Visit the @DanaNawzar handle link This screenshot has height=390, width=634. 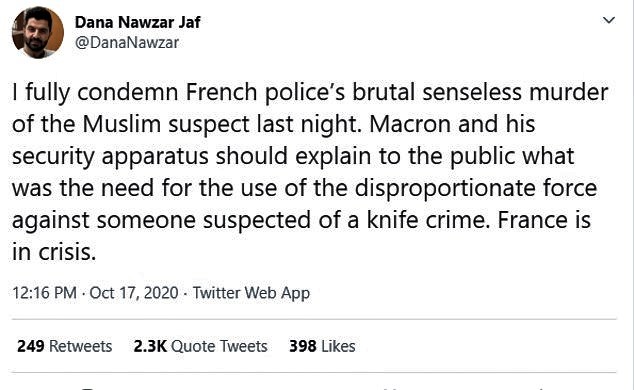(x=127, y=42)
